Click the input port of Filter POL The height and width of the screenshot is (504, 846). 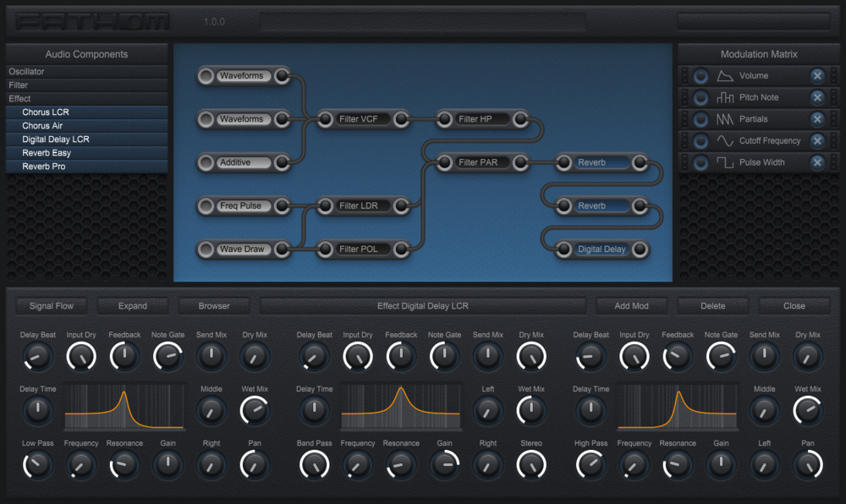[x=326, y=249]
